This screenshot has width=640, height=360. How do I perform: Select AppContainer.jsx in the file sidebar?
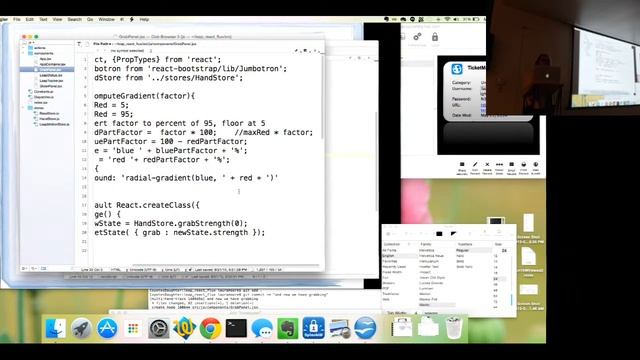[52, 64]
